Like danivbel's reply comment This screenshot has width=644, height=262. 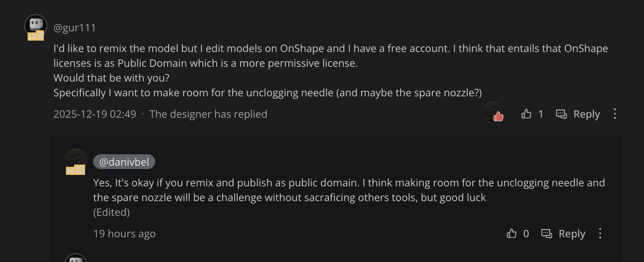click(511, 234)
